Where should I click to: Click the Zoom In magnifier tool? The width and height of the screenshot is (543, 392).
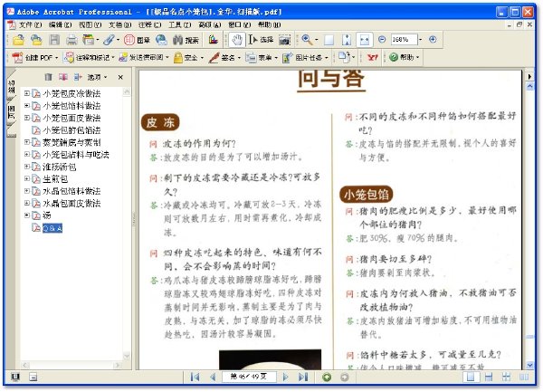tap(307, 40)
